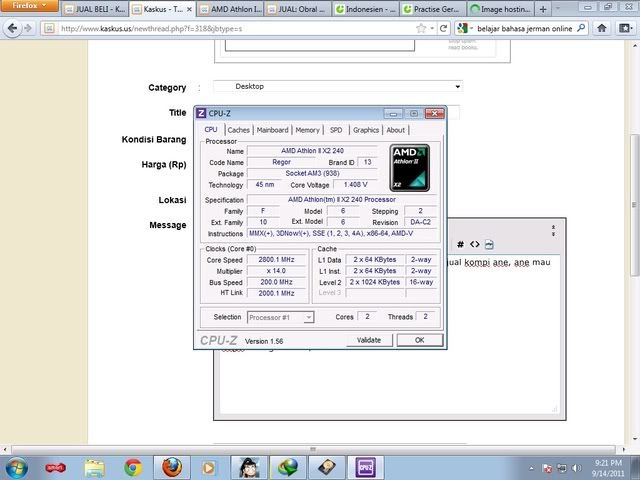Screen dimensions: 640x480
Task: Switch to CPU-Z in taskbar
Action: 365,467
